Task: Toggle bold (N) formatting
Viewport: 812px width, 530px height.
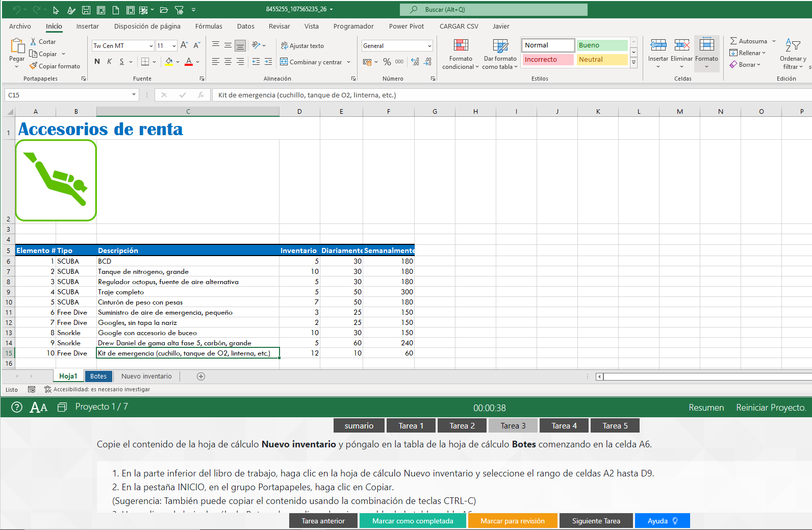Action: pyautogui.click(x=97, y=62)
